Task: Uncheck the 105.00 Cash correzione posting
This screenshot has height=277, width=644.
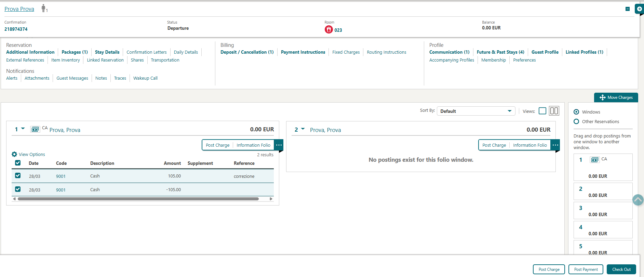Action: (18, 176)
